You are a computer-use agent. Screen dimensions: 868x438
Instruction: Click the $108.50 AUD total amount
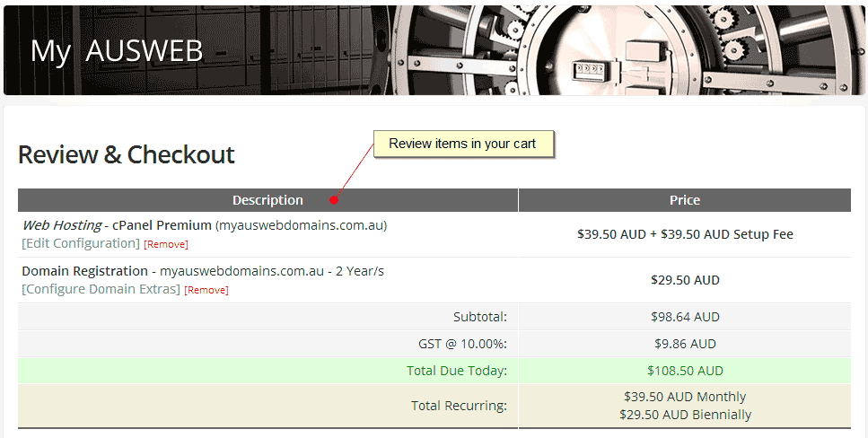click(684, 371)
